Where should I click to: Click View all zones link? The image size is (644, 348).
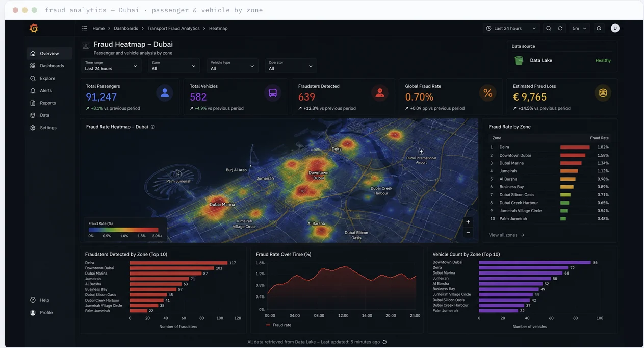click(507, 235)
